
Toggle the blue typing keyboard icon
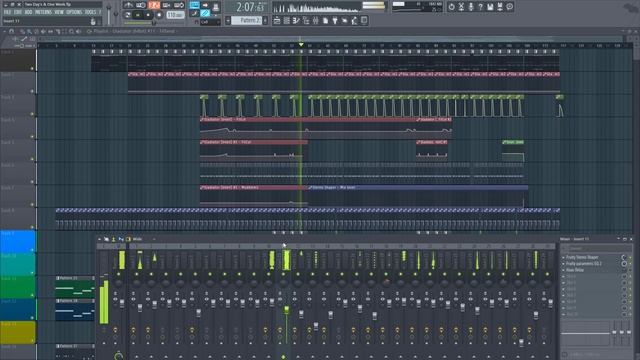click(x=194, y=5)
